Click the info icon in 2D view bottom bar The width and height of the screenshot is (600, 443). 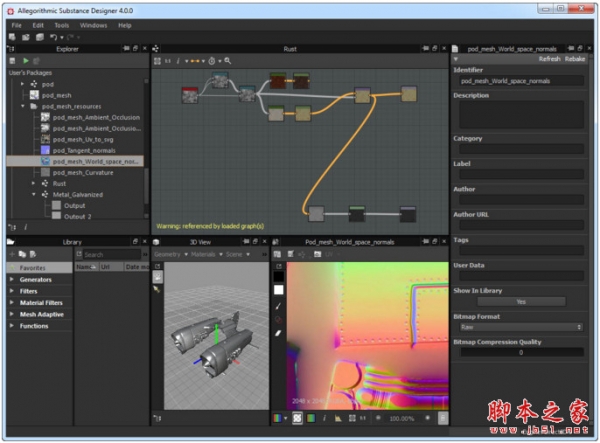324,418
